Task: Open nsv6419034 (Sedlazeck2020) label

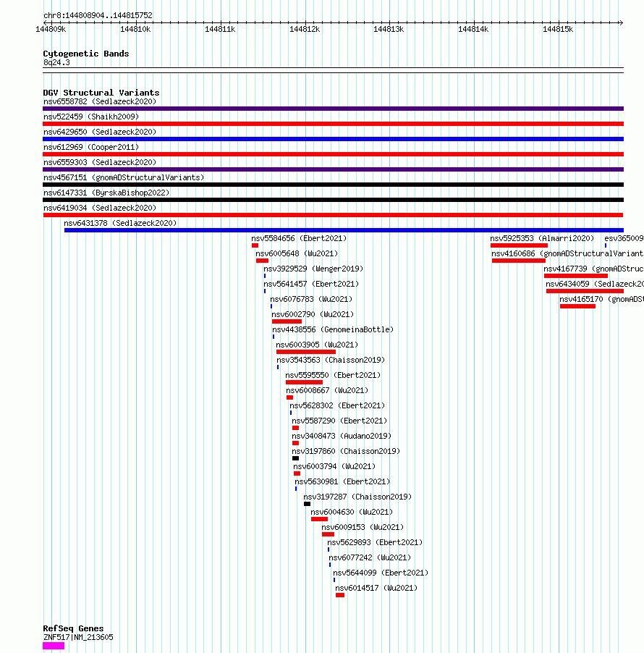Action: click(100, 208)
